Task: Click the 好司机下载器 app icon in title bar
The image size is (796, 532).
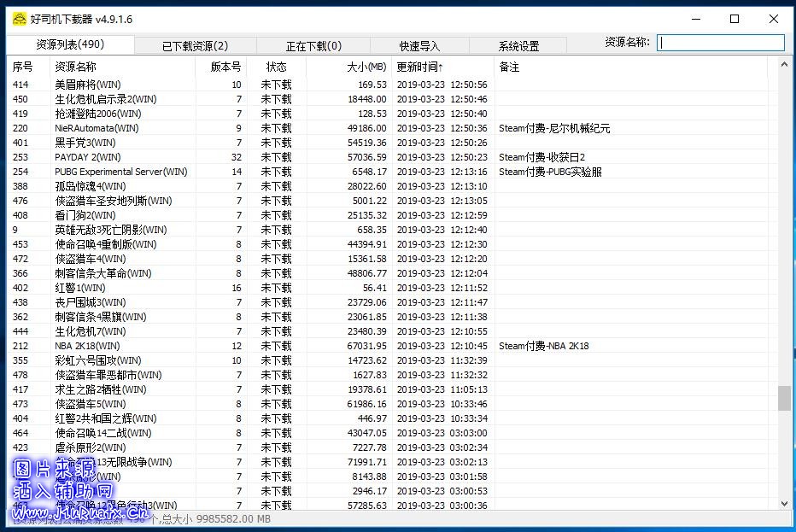Action: tap(20, 20)
